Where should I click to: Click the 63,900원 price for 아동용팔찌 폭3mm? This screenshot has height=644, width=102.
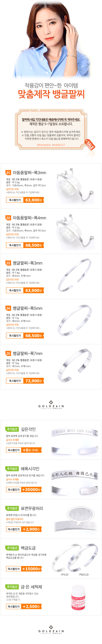[x=34, y=200]
